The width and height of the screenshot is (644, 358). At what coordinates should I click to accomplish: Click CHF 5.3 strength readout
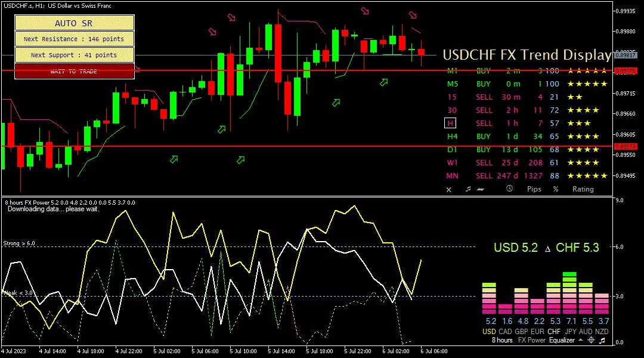[577, 248]
